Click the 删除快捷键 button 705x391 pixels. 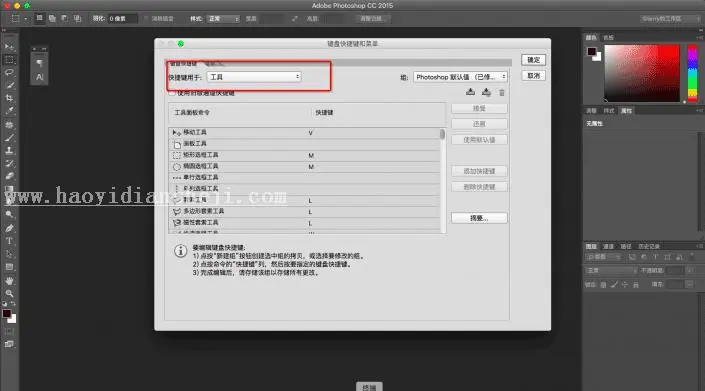click(479, 187)
